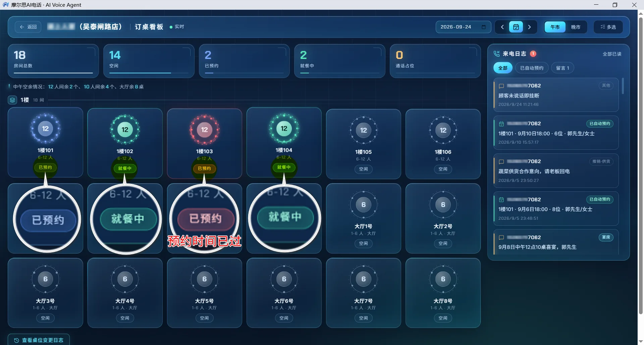Enable 多选 multi-select mode
Viewport: 644px width, 345px height.
click(x=608, y=27)
